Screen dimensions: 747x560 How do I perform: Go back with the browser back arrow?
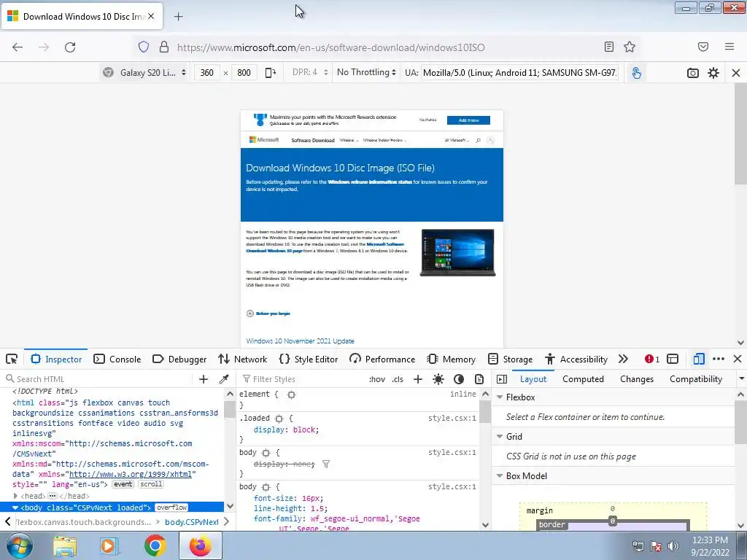pyautogui.click(x=18, y=47)
